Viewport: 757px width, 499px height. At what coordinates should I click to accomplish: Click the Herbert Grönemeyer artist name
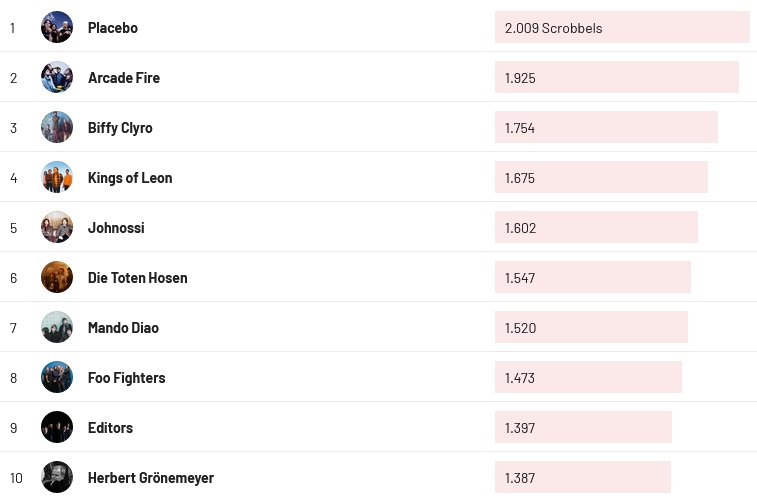pos(151,478)
